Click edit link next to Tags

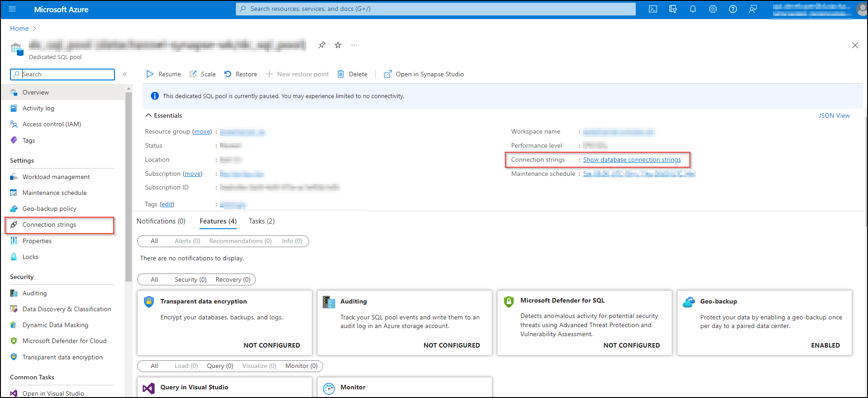pyautogui.click(x=167, y=204)
